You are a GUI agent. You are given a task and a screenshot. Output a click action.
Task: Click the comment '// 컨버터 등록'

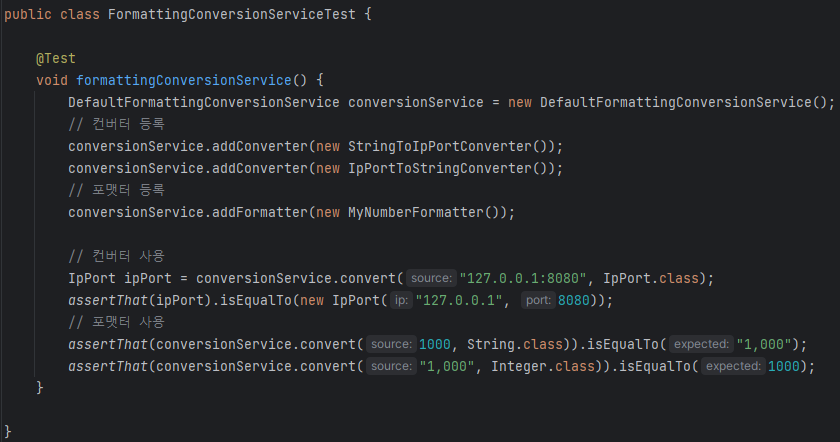pyautogui.click(x=116, y=124)
